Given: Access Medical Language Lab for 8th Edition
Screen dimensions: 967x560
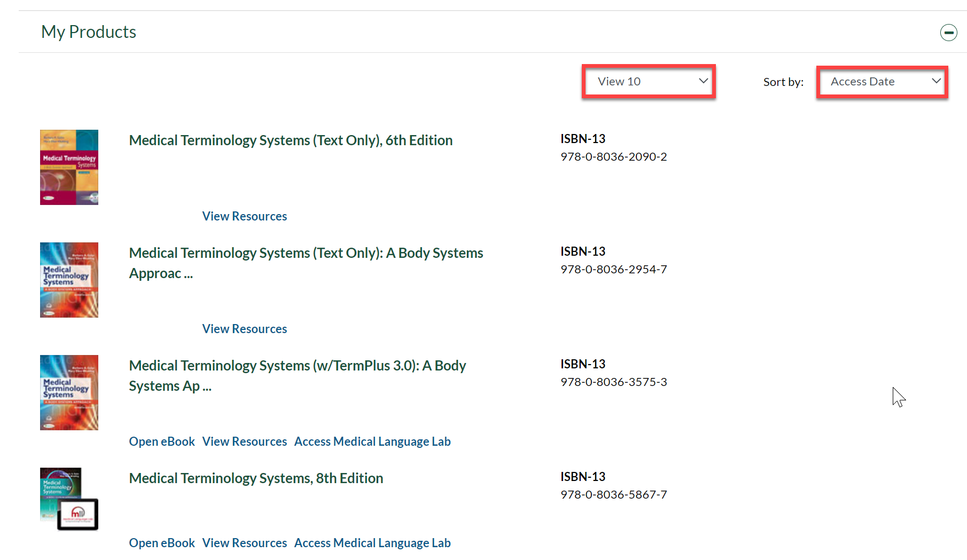Looking at the screenshot, I should point(372,543).
